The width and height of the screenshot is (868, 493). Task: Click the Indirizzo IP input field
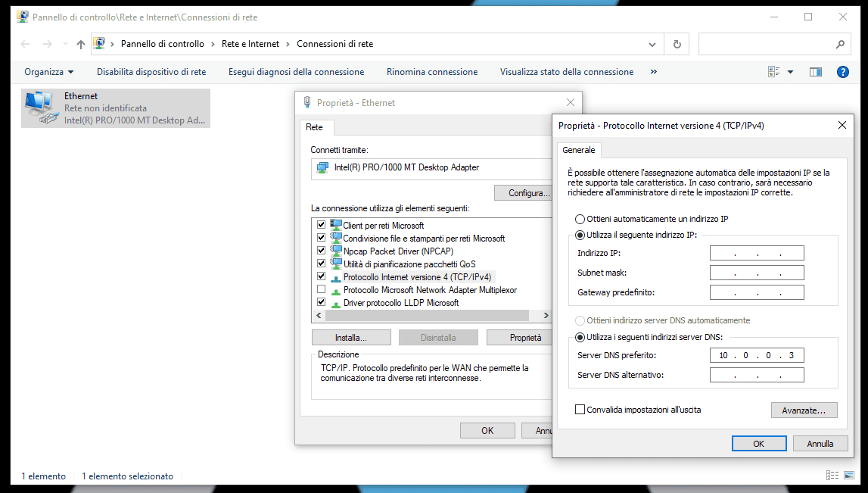(x=757, y=253)
